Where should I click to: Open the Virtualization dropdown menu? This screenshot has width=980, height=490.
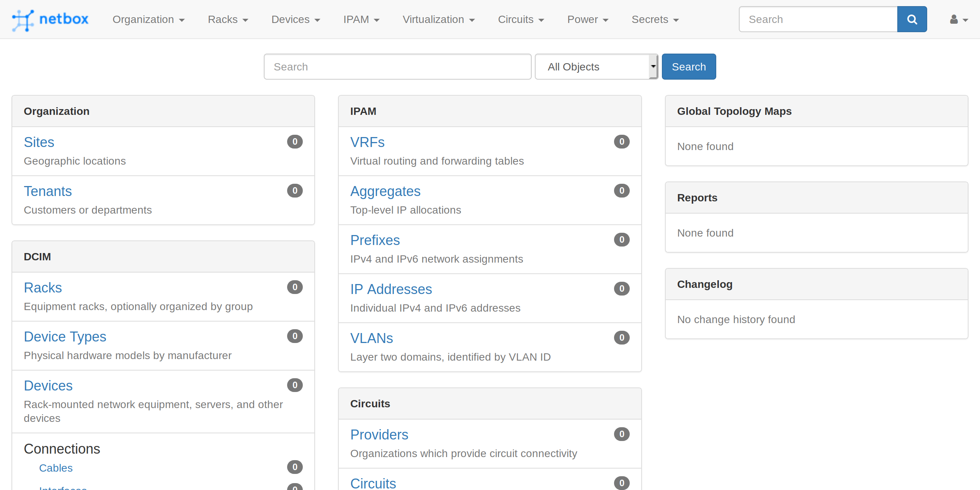pyautogui.click(x=438, y=20)
